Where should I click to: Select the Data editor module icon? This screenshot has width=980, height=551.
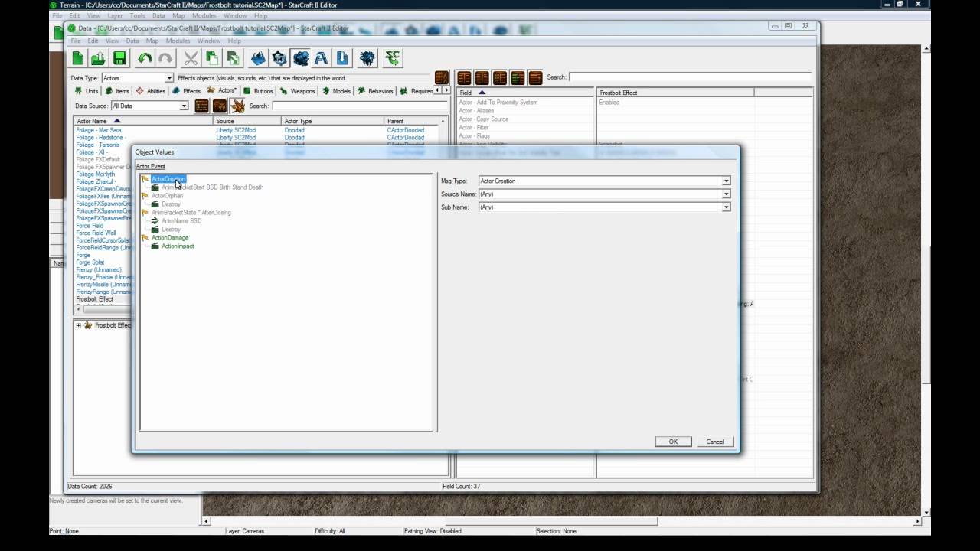pyautogui.click(x=300, y=58)
